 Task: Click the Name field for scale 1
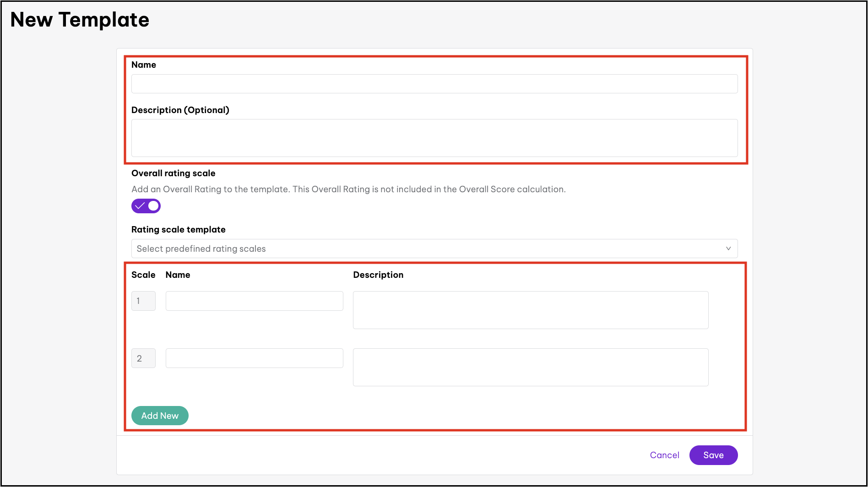coord(254,301)
